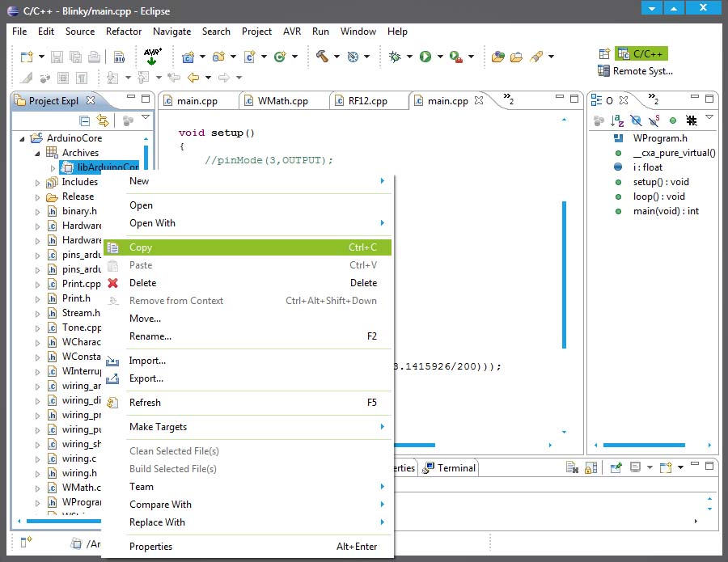Expand the Release folder node

pyautogui.click(x=37, y=197)
